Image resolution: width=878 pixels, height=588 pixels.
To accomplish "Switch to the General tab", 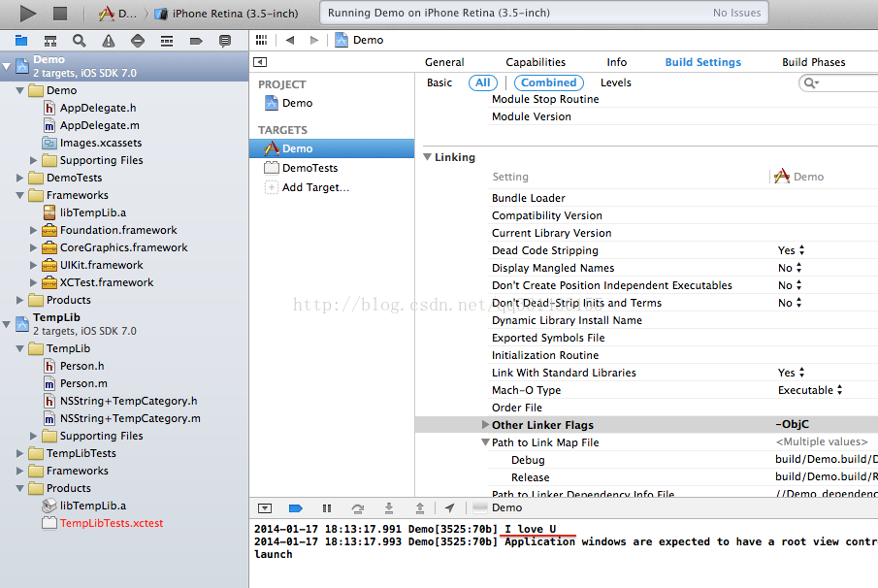I will pos(444,62).
